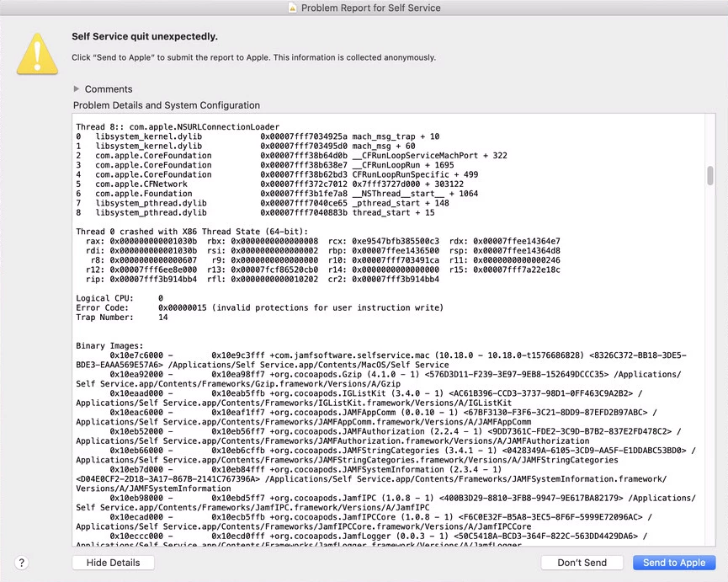Click the 'Send to Apple' instruction sentence

[x=253, y=57]
